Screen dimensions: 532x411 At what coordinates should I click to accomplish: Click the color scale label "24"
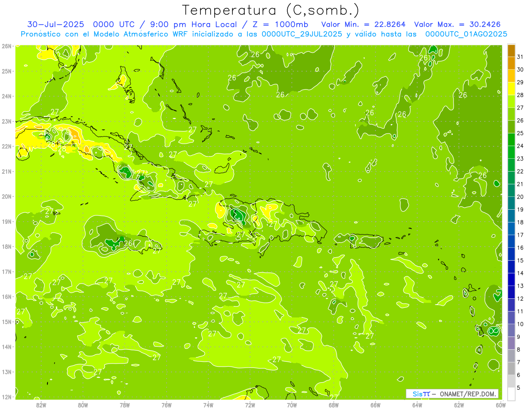point(520,146)
